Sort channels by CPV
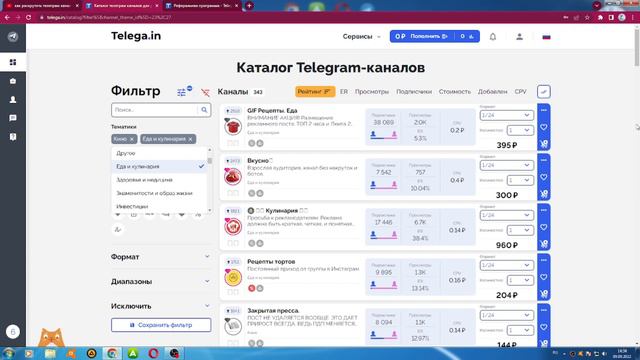 (520, 92)
